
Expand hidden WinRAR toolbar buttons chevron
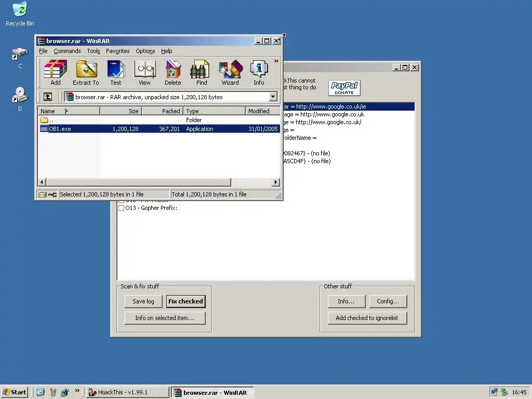point(276,61)
